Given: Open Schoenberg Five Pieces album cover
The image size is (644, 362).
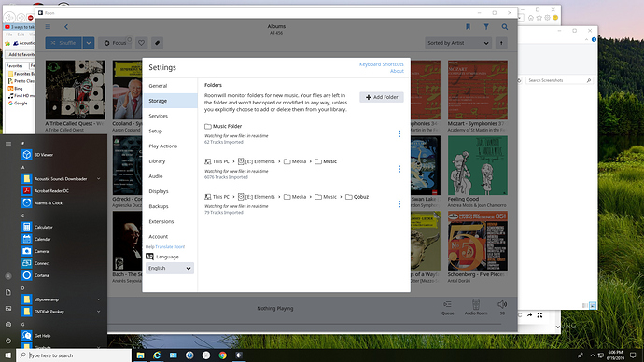Looking at the screenshot, I should point(478,241).
